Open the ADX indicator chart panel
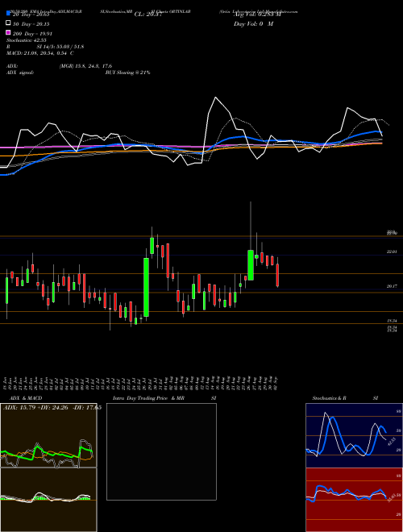This screenshot has width=403, height=532. pyautogui.click(x=48, y=435)
